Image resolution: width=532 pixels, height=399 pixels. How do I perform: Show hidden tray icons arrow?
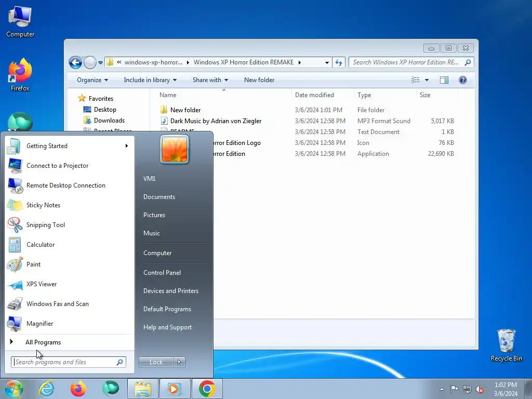point(442,389)
